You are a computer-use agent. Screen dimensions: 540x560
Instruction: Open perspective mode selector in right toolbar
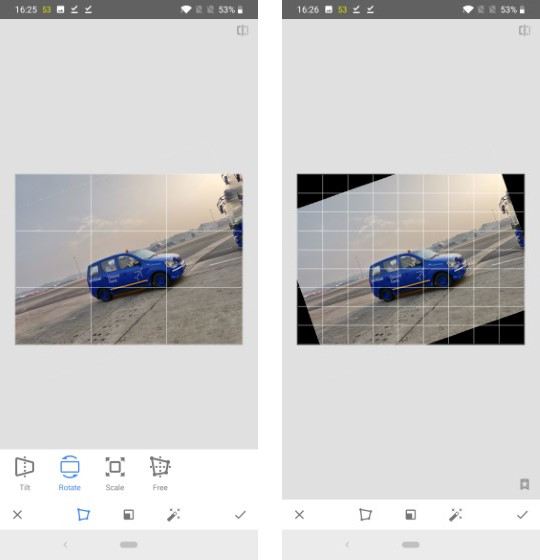(365, 515)
